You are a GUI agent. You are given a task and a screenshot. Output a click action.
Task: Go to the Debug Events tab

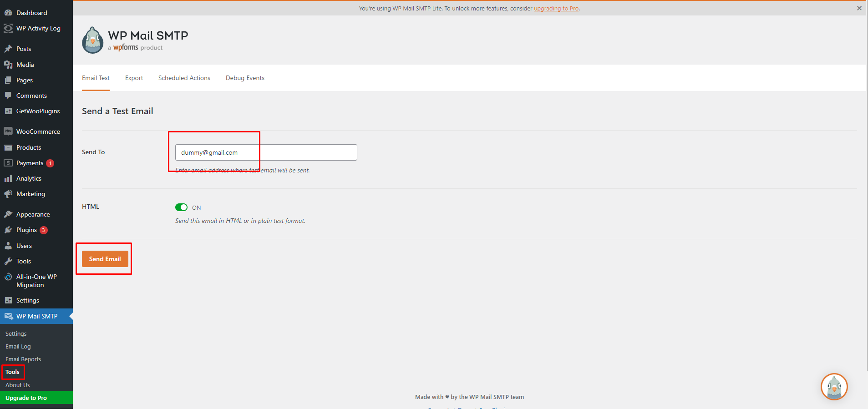coord(245,78)
